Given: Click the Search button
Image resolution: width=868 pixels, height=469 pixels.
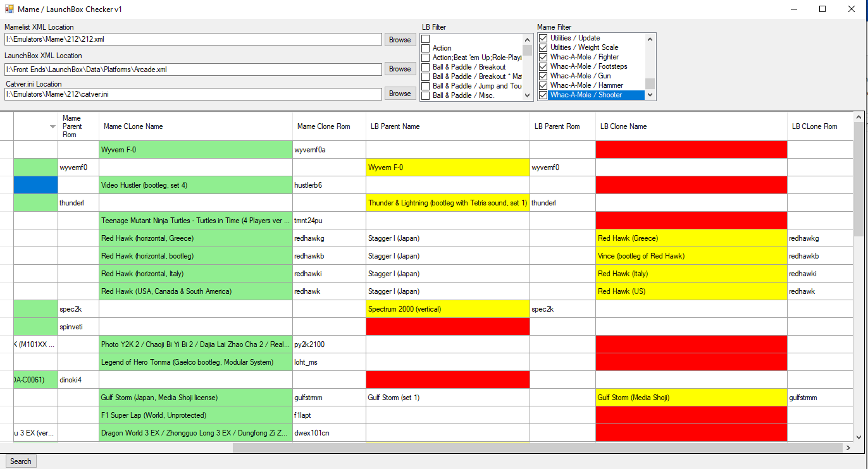Looking at the screenshot, I should click(21, 461).
